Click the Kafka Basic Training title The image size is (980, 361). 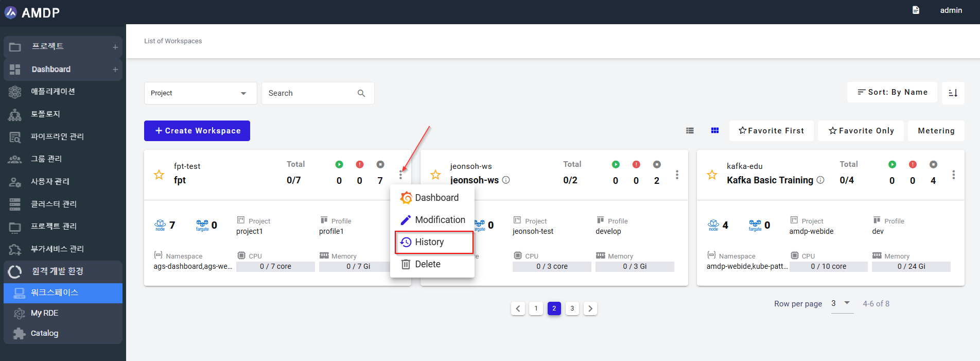point(770,180)
